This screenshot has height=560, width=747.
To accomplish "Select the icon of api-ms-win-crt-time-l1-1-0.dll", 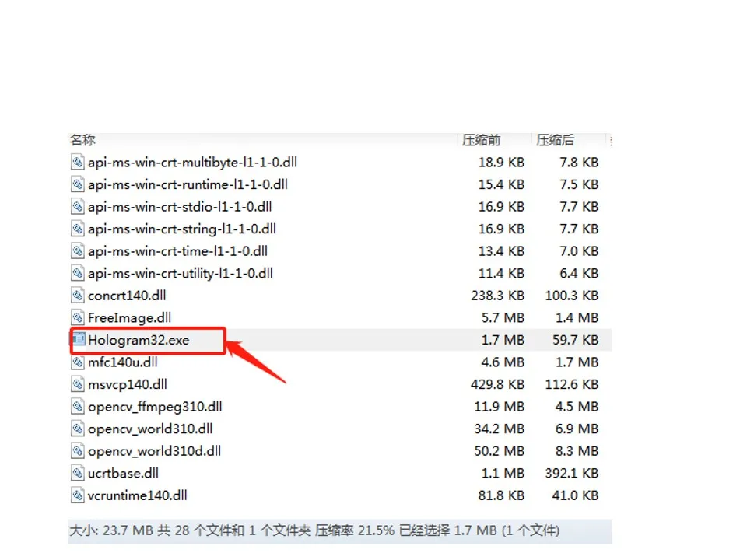I will pyautogui.click(x=78, y=251).
